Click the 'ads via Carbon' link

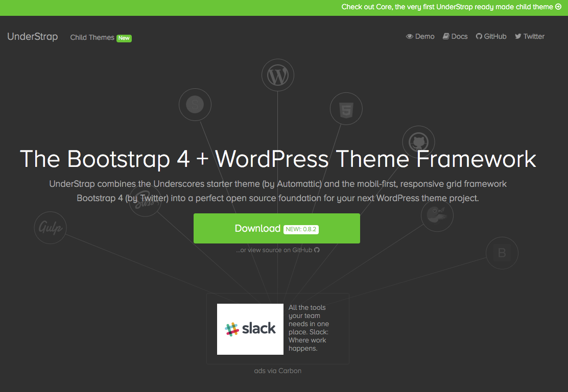click(277, 371)
